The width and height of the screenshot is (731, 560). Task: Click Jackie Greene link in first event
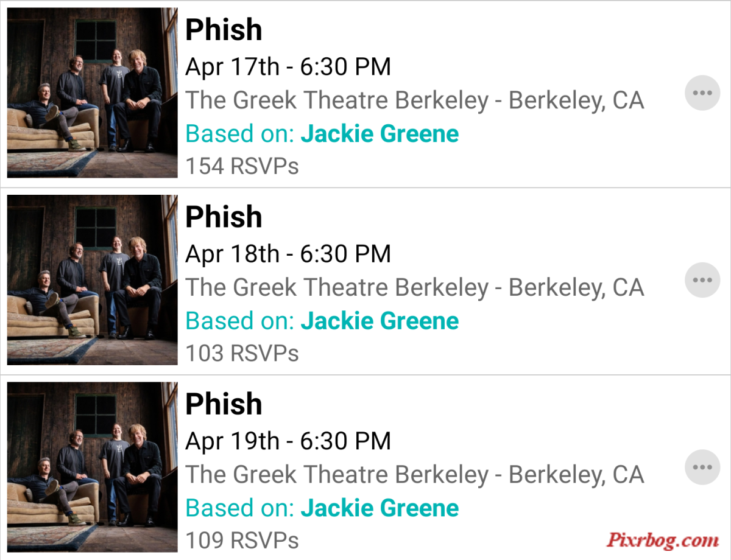[380, 133]
